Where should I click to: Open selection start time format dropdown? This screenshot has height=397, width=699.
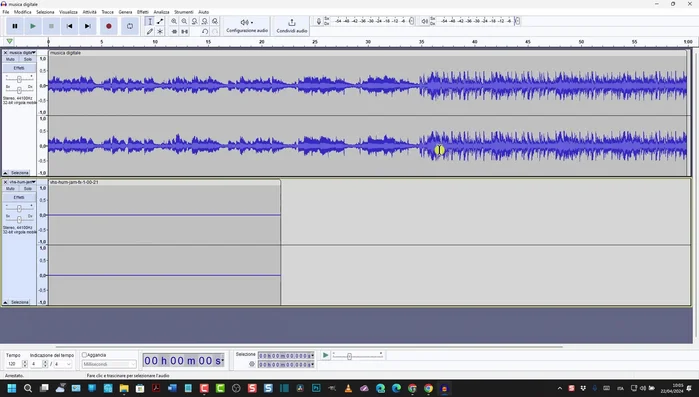coord(312,356)
